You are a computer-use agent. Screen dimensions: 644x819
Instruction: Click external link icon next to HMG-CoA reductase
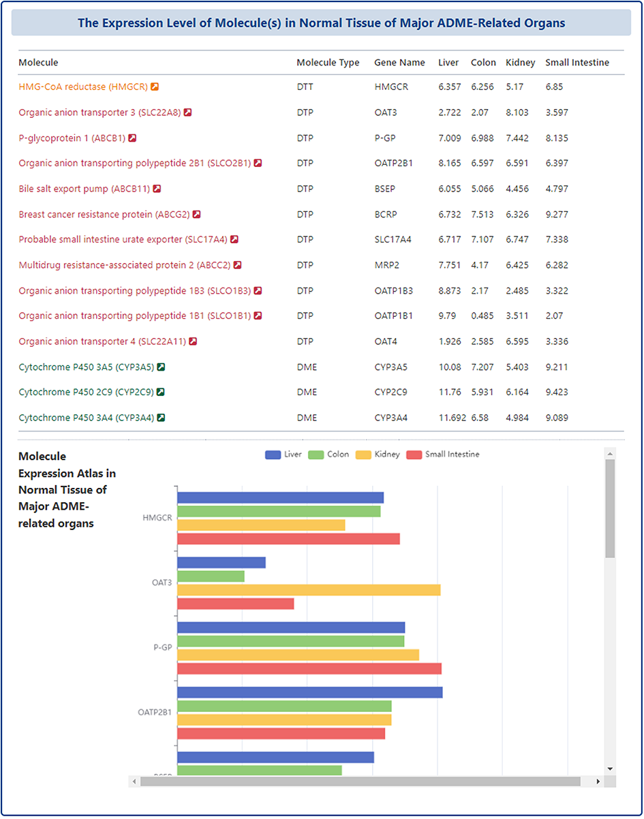(x=155, y=87)
